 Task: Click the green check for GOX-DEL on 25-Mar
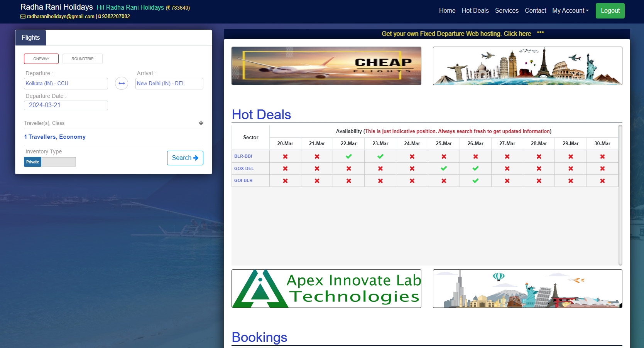coord(443,168)
